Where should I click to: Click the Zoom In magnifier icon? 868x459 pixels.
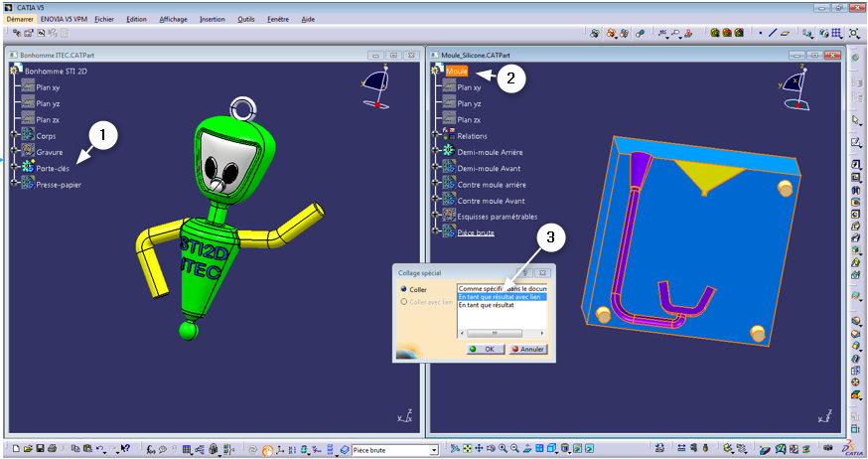pyautogui.click(x=503, y=449)
